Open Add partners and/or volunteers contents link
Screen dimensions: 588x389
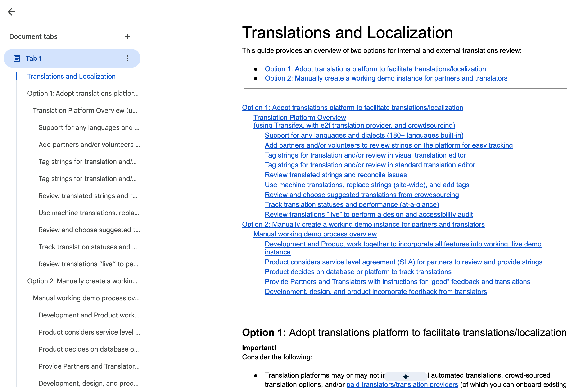click(389, 145)
